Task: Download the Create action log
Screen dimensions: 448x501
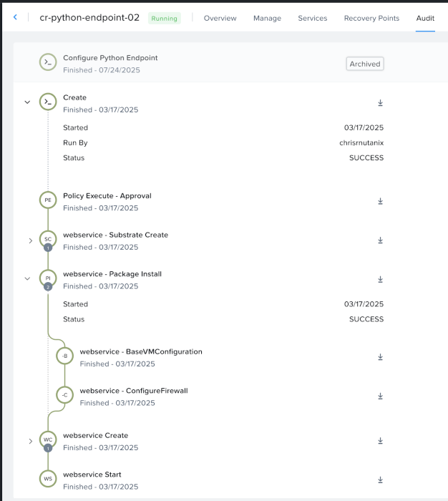Action: [x=380, y=103]
